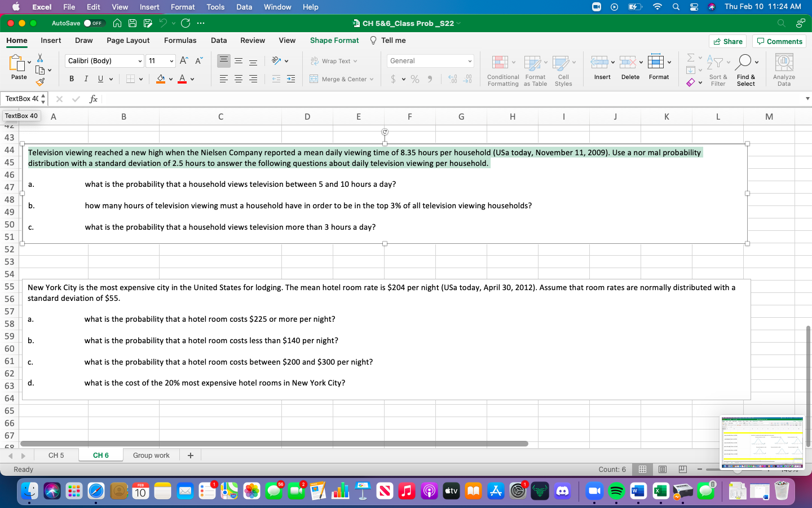812x508 pixels.
Task: Apply percent style format
Action: click(x=415, y=79)
